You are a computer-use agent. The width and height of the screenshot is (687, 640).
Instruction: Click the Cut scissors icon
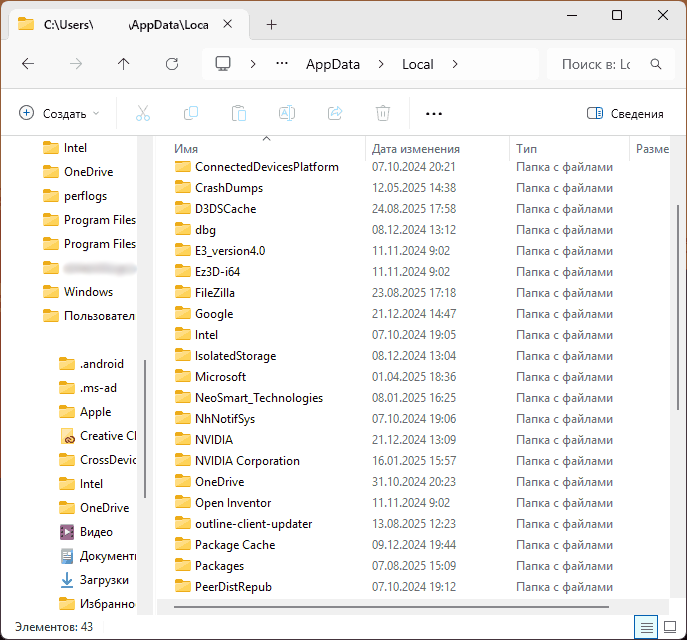click(x=143, y=113)
